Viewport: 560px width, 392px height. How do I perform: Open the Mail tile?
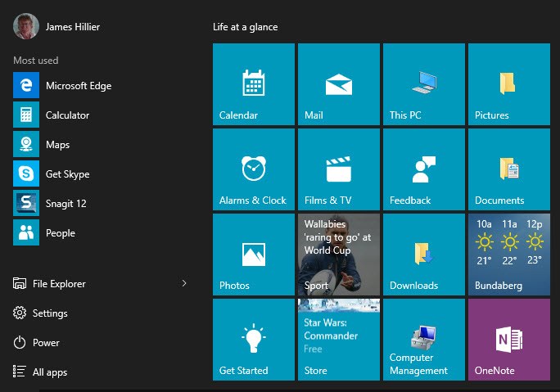pos(339,84)
